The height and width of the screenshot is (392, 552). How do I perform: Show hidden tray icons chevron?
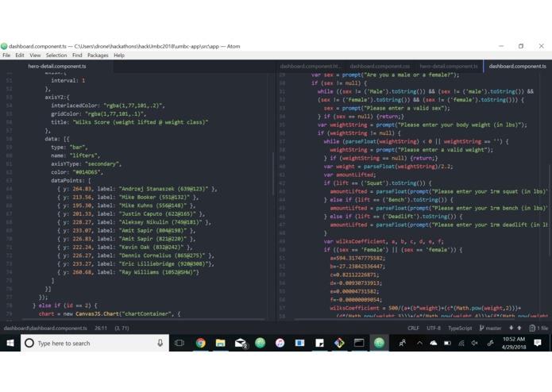(x=419, y=343)
